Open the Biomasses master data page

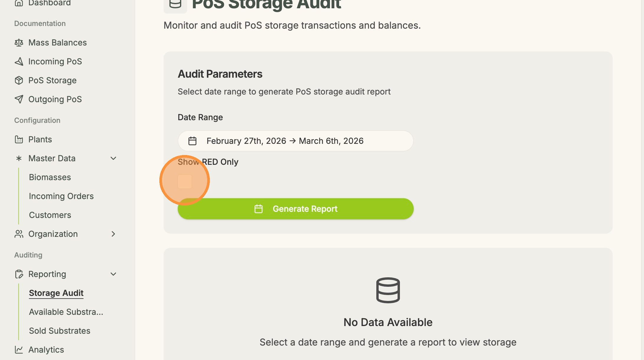point(50,177)
